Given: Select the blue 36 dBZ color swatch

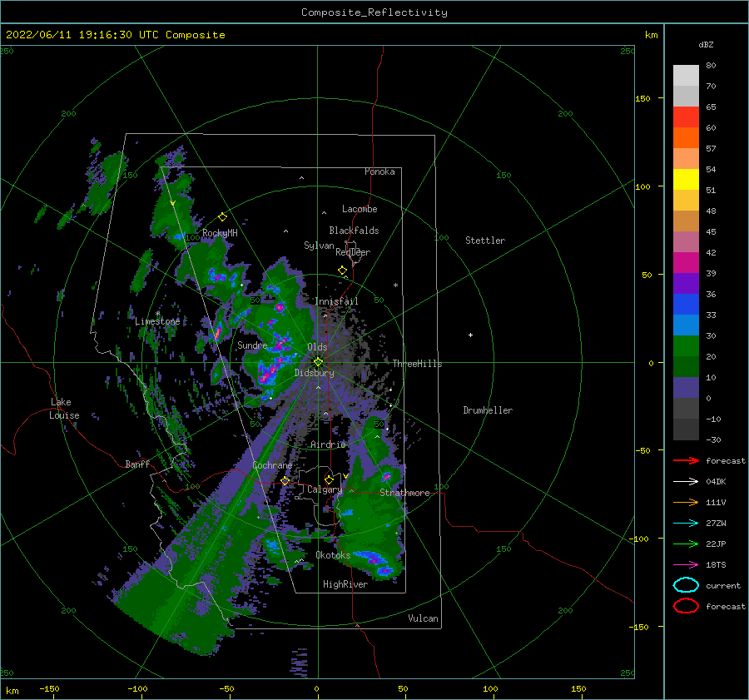Looking at the screenshot, I should pyautogui.click(x=686, y=304).
